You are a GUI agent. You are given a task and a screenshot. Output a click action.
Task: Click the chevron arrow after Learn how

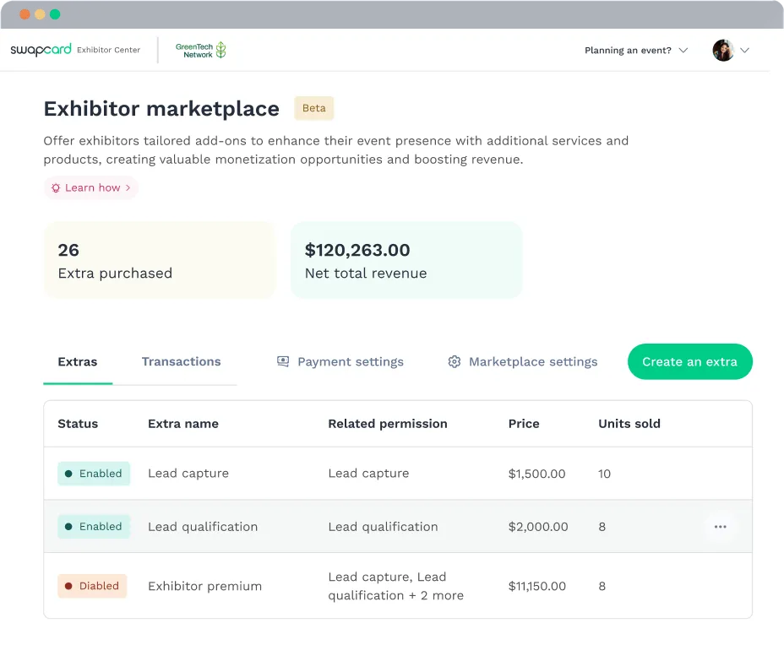[x=127, y=187]
